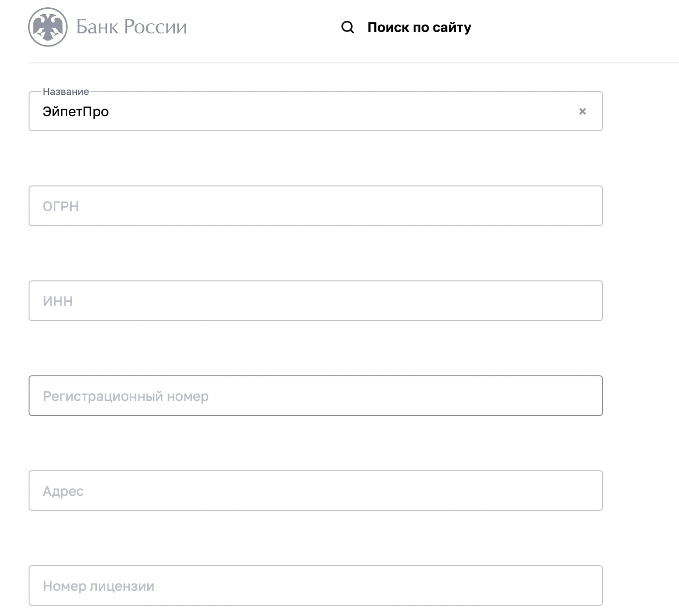Open the Банк России logo text link
Viewport: 679px width, 616px height.
click(x=131, y=27)
